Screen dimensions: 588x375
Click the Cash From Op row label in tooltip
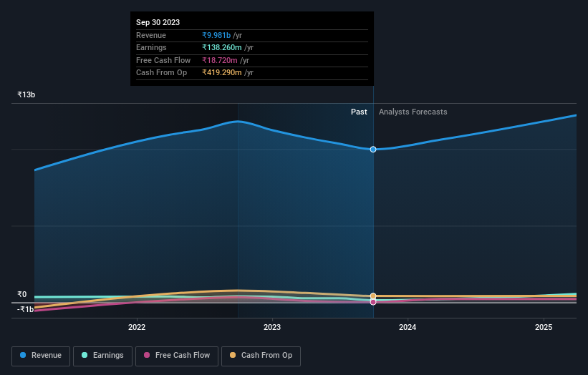[x=161, y=73]
